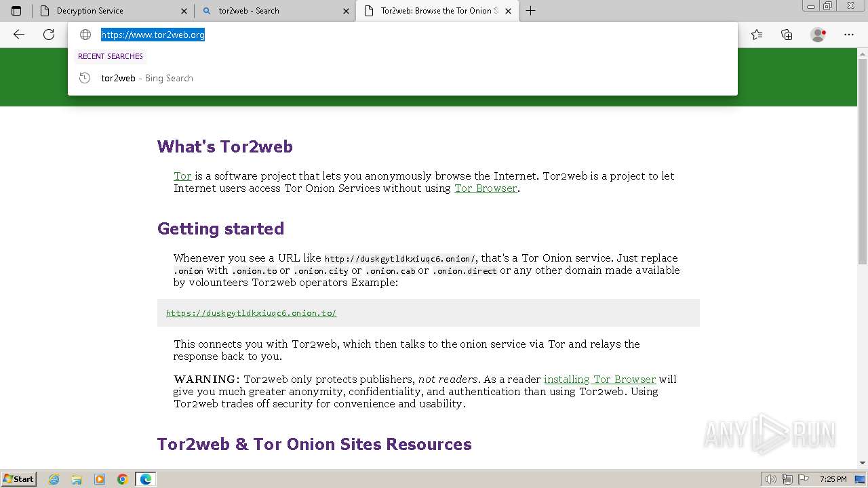Open the 'Tor Browser' link
This screenshot has width=868, height=488.
click(486, 188)
